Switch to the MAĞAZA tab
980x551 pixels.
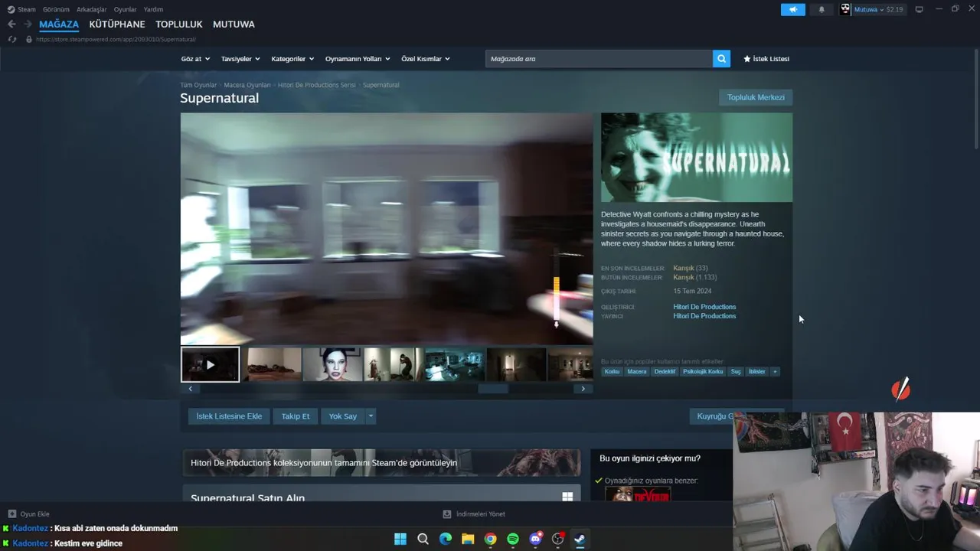pos(59,24)
